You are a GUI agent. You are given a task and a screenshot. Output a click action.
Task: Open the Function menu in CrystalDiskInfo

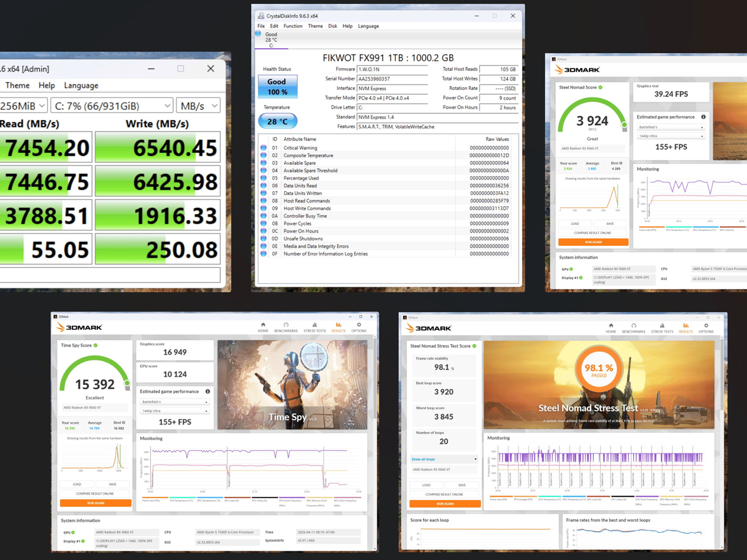tap(293, 26)
